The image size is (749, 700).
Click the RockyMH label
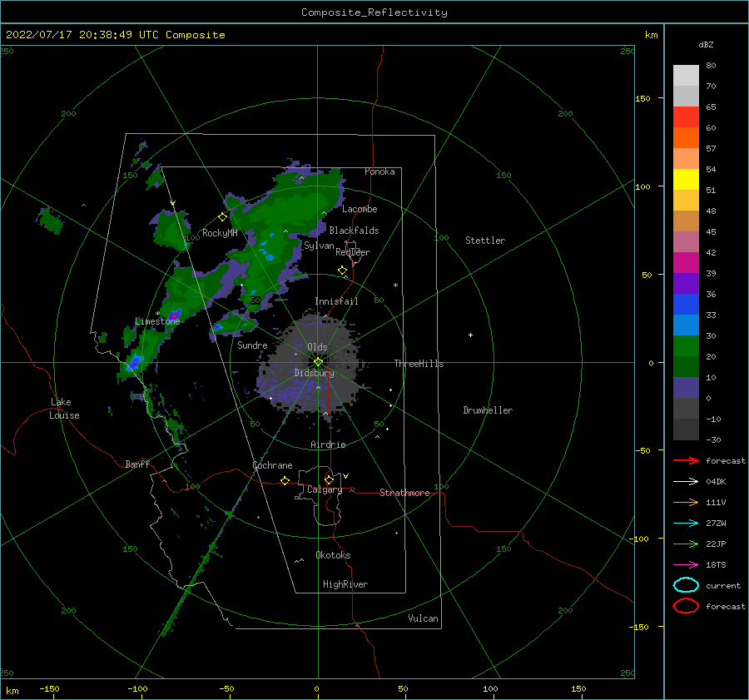click(220, 233)
